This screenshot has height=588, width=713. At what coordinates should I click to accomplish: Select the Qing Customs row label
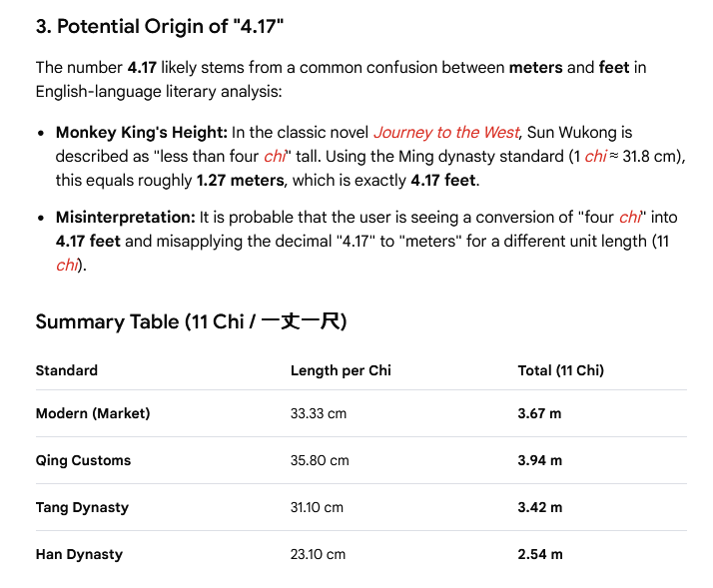[83, 460]
